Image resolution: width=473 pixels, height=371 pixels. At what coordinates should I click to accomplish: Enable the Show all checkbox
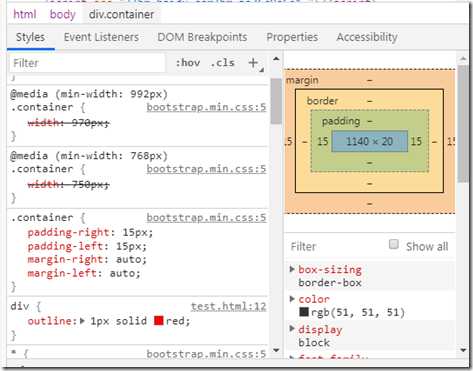coord(394,244)
